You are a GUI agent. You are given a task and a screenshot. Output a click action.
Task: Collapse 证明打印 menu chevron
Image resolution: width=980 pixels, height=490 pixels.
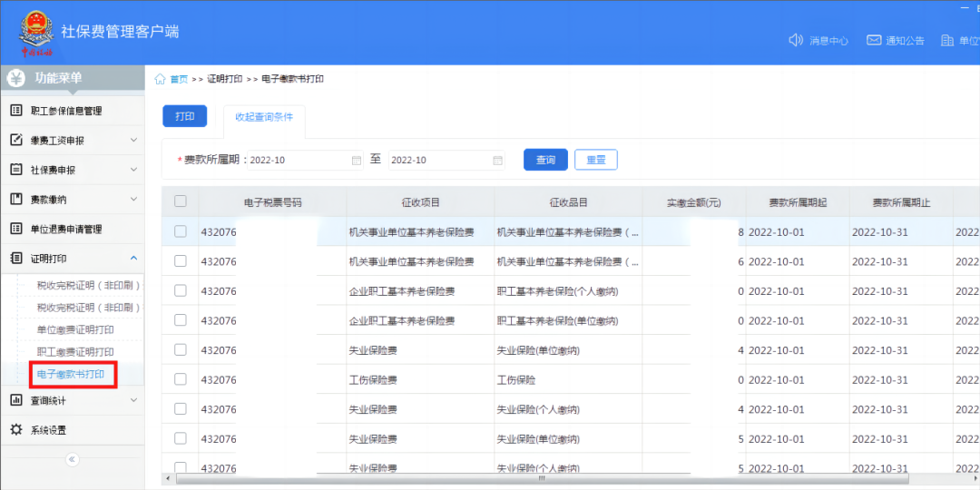pos(133,258)
